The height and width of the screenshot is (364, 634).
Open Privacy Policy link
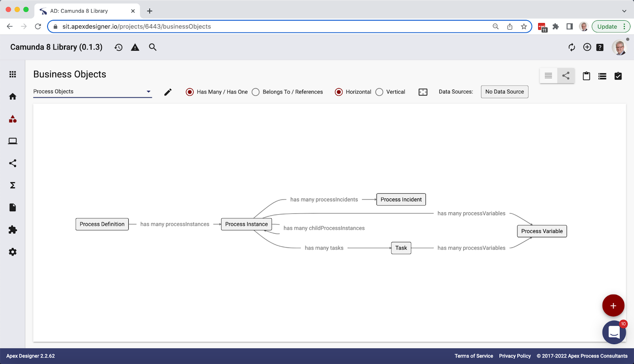click(515, 356)
